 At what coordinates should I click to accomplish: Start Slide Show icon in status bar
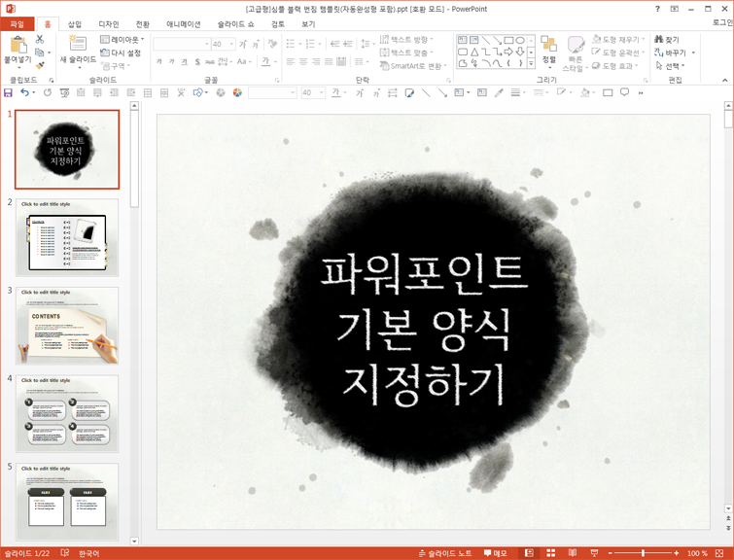(x=594, y=553)
